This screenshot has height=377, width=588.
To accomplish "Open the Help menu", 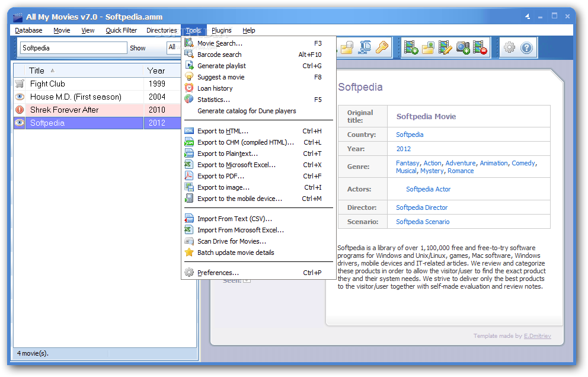I will [x=248, y=30].
